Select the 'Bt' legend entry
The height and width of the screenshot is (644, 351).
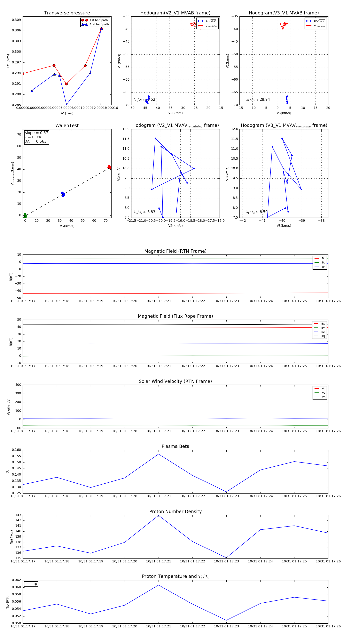pyautogui.click(x=320, y=262)
